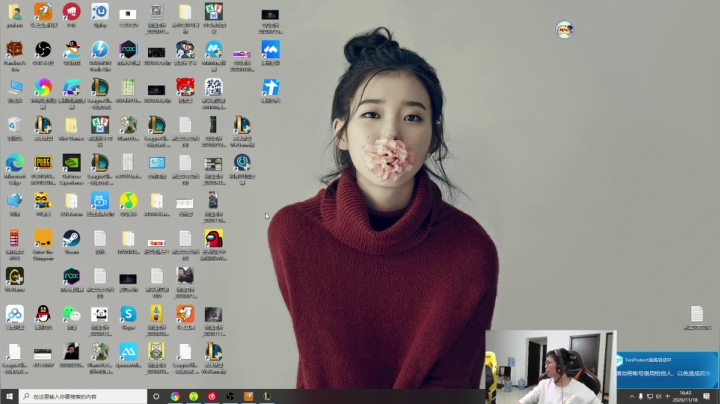720x404 pixels.
Task: Open the pirate-hat penguin game icon
Action: pyautogui.click(x=72, y=50)
